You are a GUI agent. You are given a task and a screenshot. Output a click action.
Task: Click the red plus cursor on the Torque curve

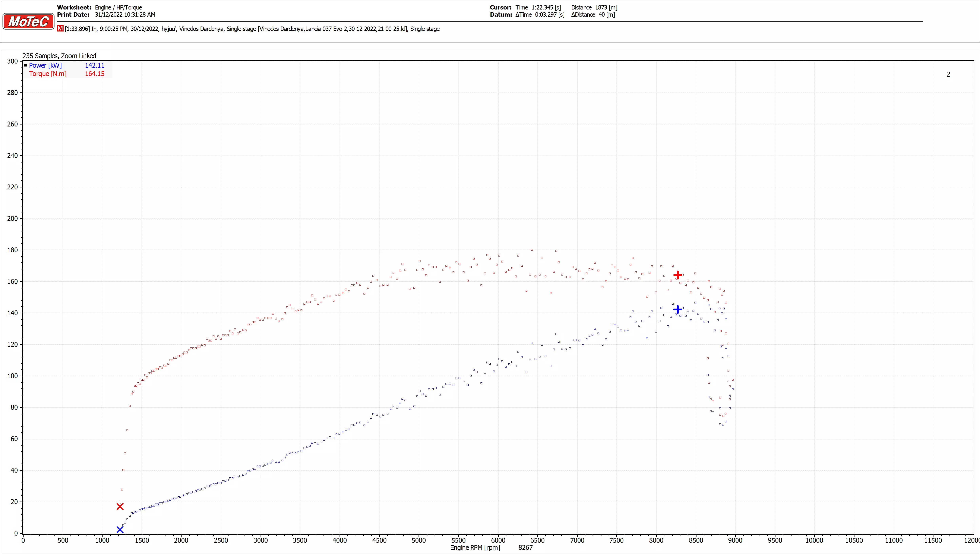pos(677,275)
